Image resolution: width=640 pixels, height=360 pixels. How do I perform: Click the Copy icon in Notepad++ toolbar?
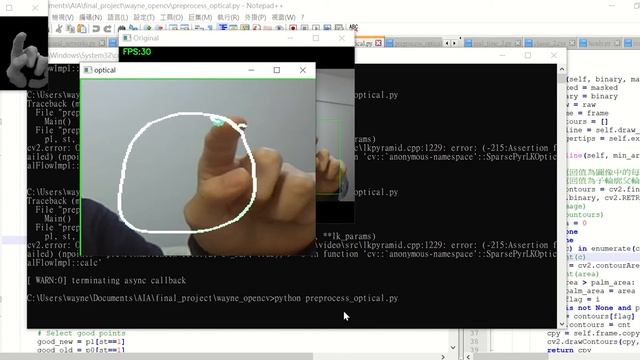[71, 29]
